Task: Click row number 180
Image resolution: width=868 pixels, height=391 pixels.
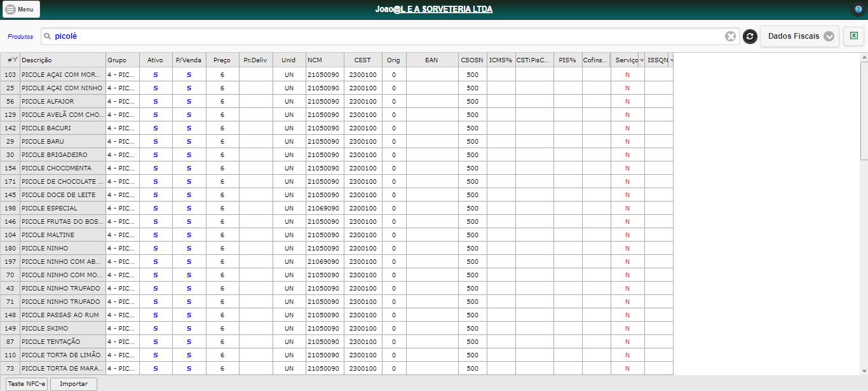Action: tap(10, 248)
